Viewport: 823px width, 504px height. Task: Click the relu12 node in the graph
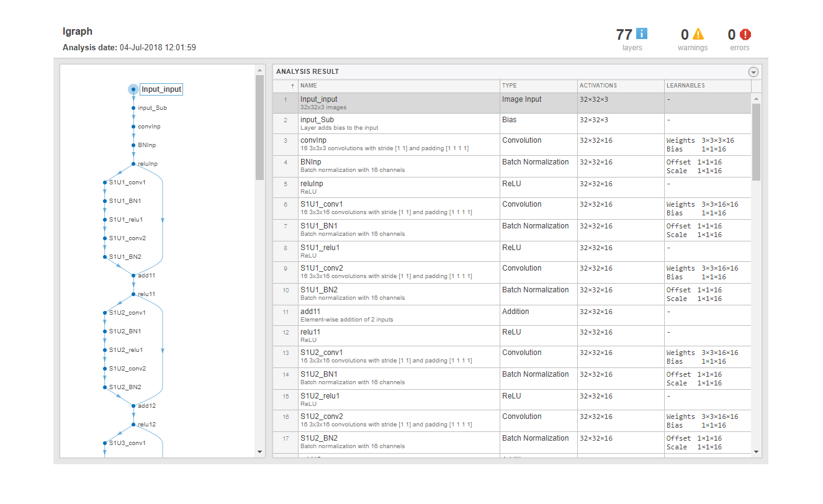(x=146, y=424)
